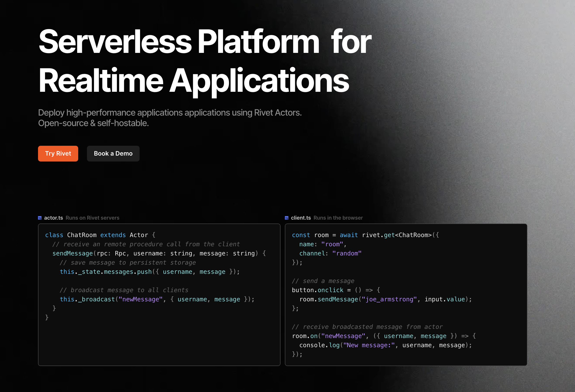The height and width of the screenshot is (392, 575).
Task: Click 'broadcast message to all clients' comment
Action: click(x=124, y=290)
